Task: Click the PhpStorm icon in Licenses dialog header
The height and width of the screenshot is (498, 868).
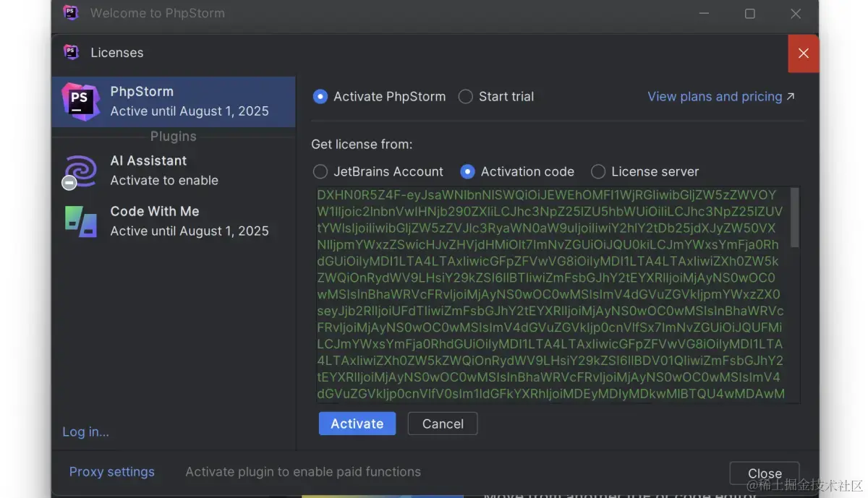Action: coord(71,52)
